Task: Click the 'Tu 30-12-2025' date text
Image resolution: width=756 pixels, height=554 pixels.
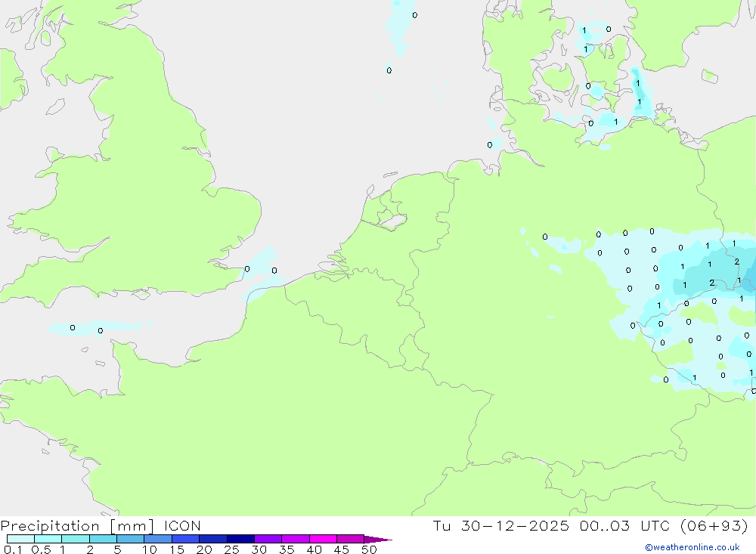Action: pyautogui.click(x=501, y=525)
